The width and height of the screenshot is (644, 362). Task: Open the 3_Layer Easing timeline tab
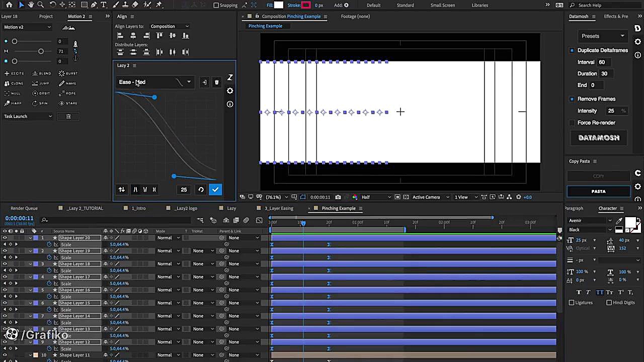(x=278, y=208)
